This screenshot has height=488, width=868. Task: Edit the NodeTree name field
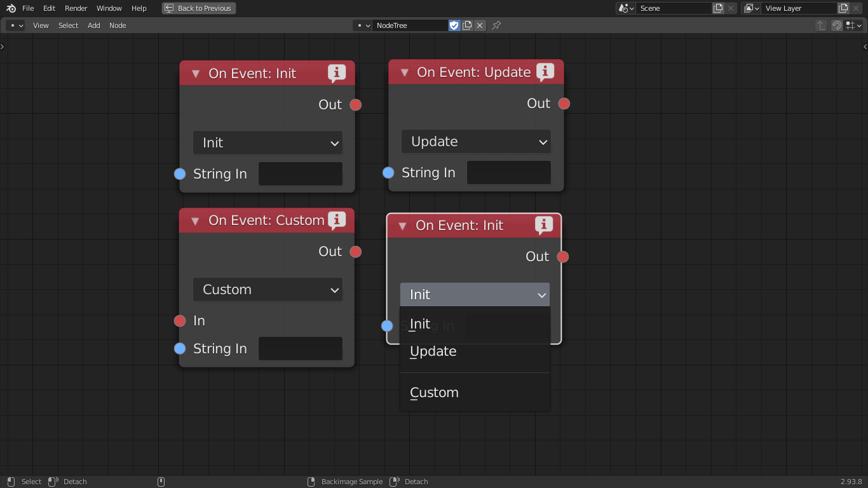[410, 25]
